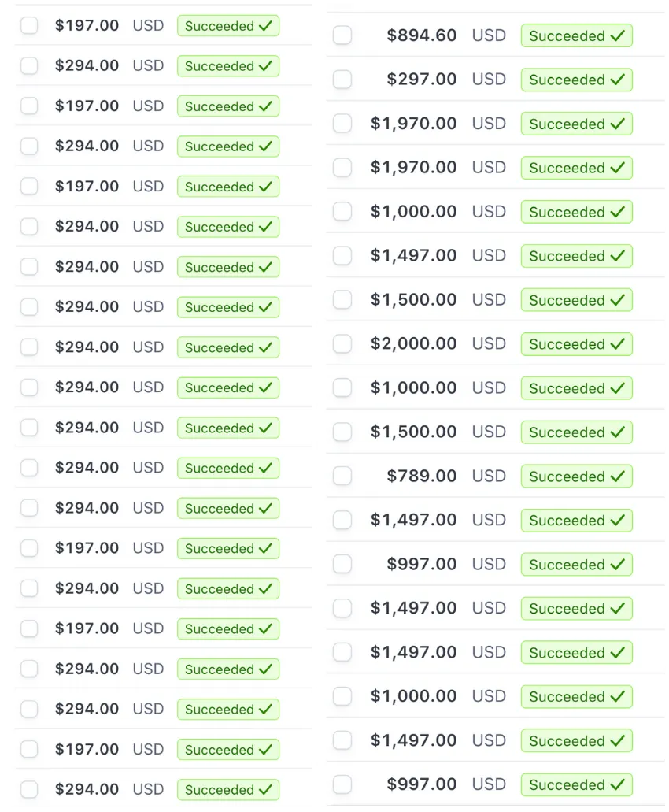Click the Succeeded badge on the $2,000.00 row
Viewport: 669px width, 812px height.
(x=576, y=344)
